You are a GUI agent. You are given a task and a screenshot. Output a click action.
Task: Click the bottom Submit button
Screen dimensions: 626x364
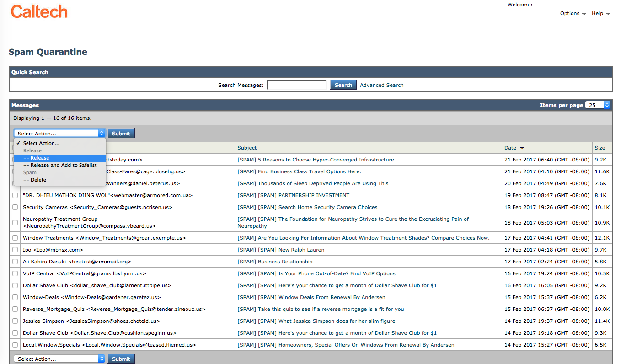121,359
